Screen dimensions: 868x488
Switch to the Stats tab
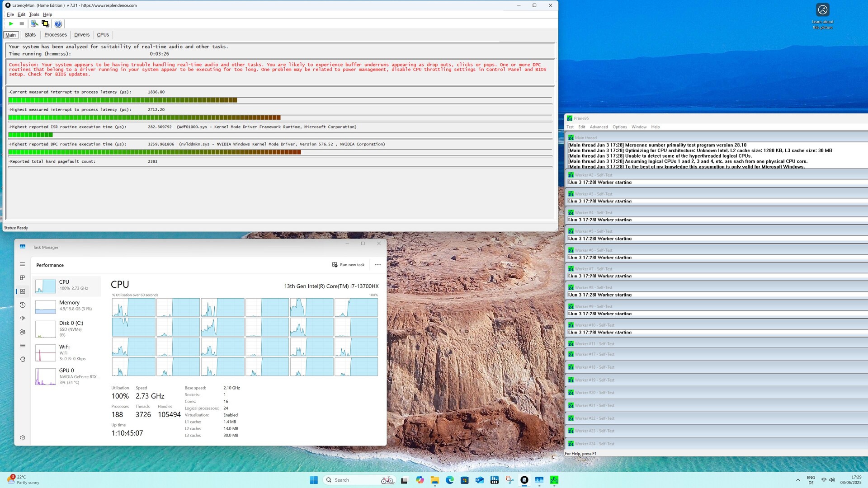tap(30, 35)
